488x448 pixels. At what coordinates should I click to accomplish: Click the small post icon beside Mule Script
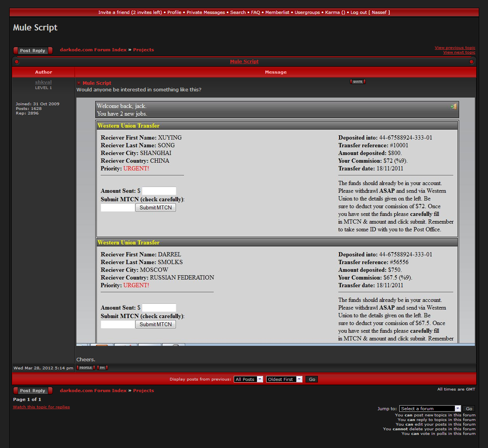[x=79, y=83]
